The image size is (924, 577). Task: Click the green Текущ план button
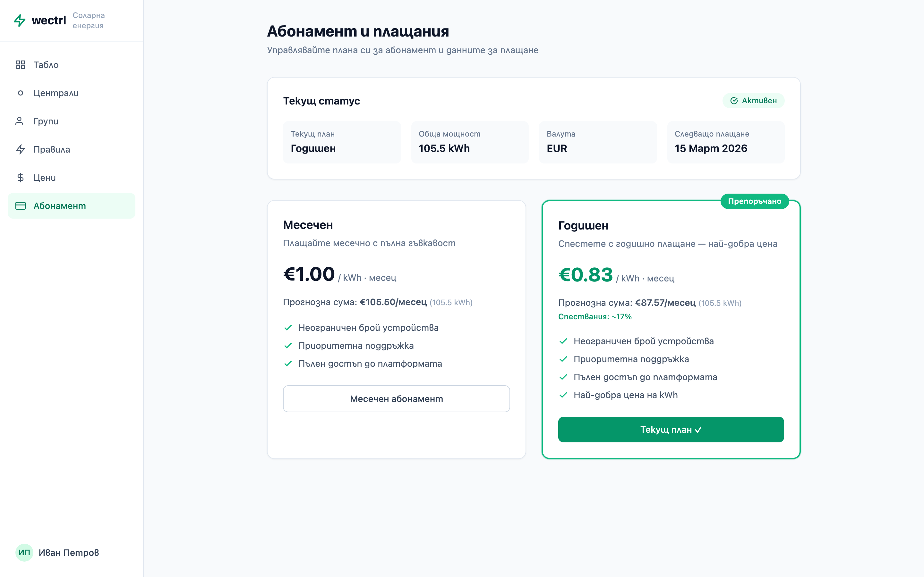pyautogui.click(x=671, y=429)
